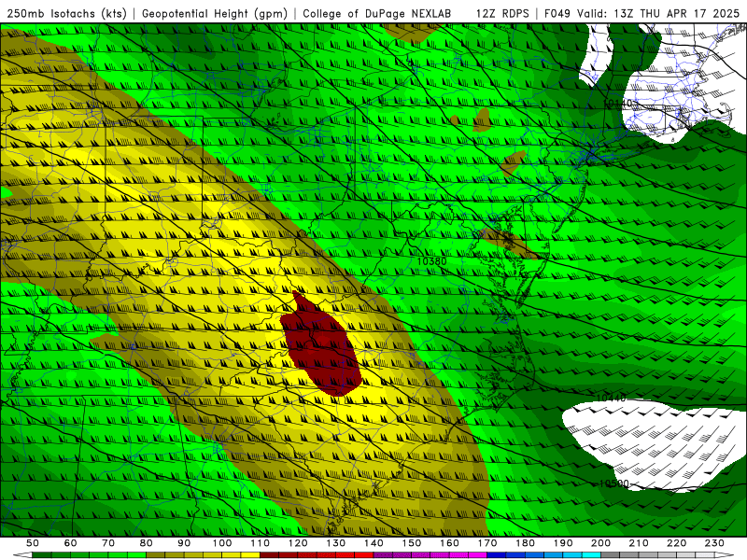This screenshot has height=560, width=747.
Task: Click the 10500 height contour label
Action: click(x=613, y=483)
